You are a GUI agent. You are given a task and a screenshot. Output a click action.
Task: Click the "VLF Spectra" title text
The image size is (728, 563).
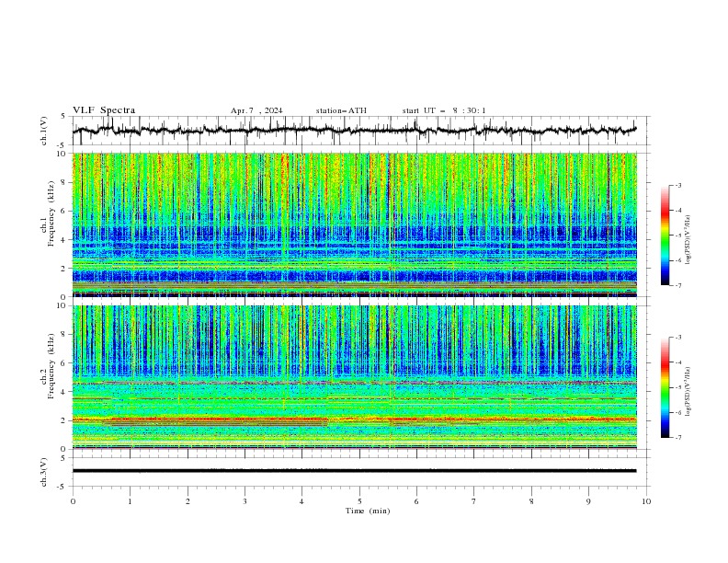tap(104, 110)
